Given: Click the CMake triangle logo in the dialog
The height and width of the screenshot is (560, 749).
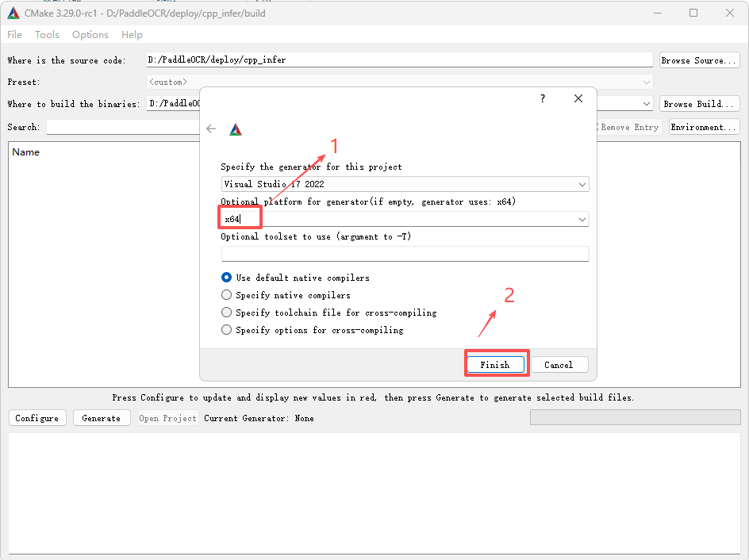Looking at the screenshot, I should click(x=236, y=129).
